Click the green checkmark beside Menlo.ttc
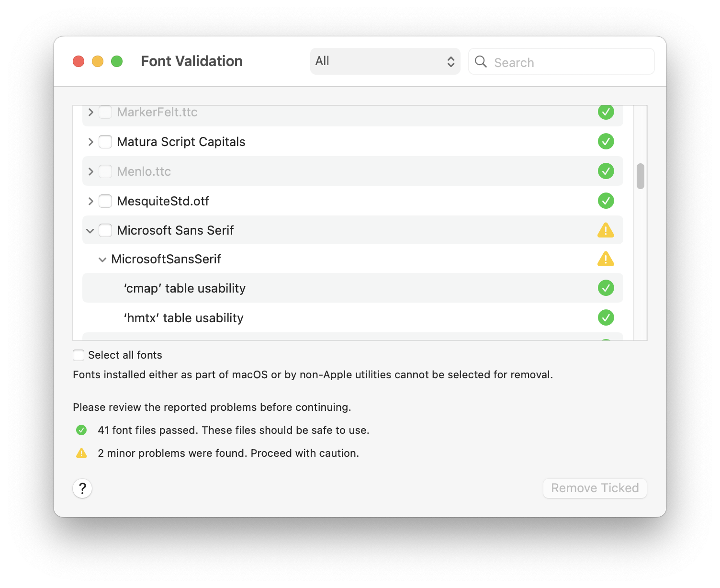Image resolution: width=720 pixels, height=588 pixels. (606, 171)
